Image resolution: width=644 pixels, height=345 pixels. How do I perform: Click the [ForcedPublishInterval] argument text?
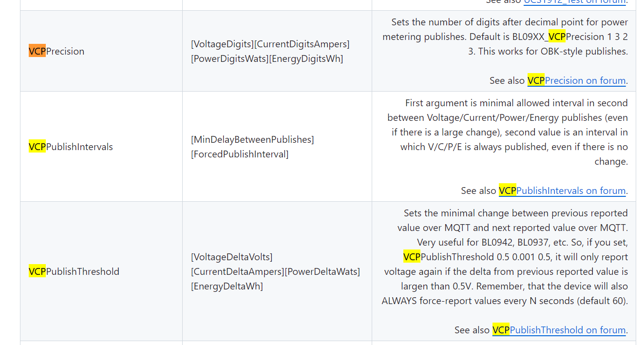pos(240,154)
